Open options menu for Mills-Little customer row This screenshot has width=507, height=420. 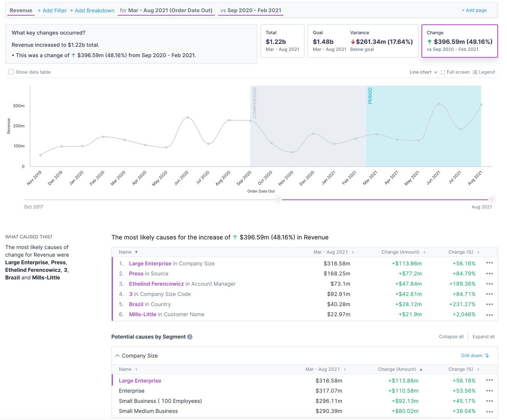click(489, 314)
